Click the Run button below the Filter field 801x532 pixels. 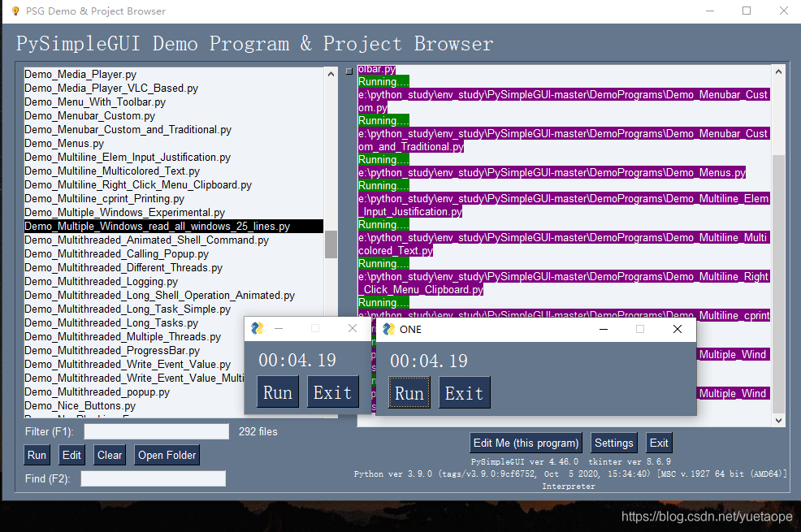pyautogui.click(x=37, y=455)
